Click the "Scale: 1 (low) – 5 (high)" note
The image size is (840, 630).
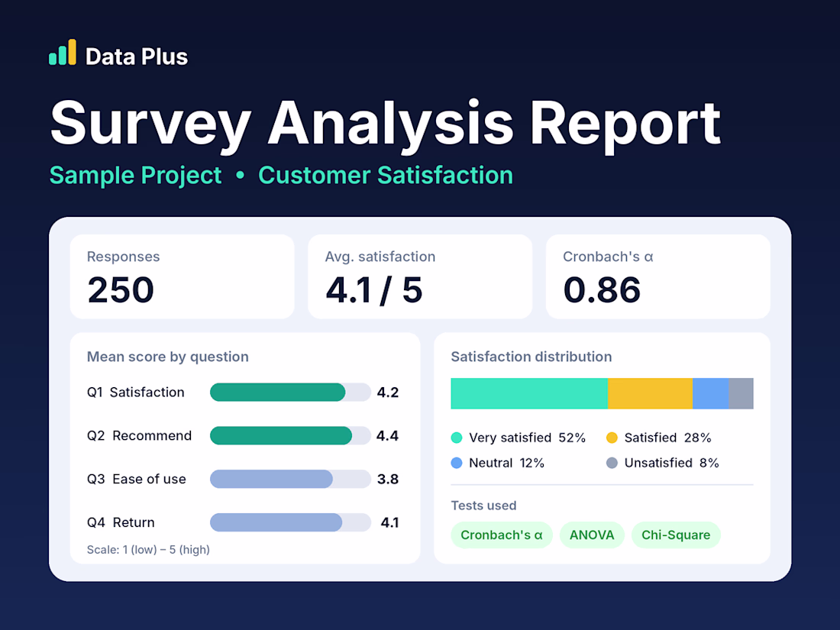tap(148, 550)
